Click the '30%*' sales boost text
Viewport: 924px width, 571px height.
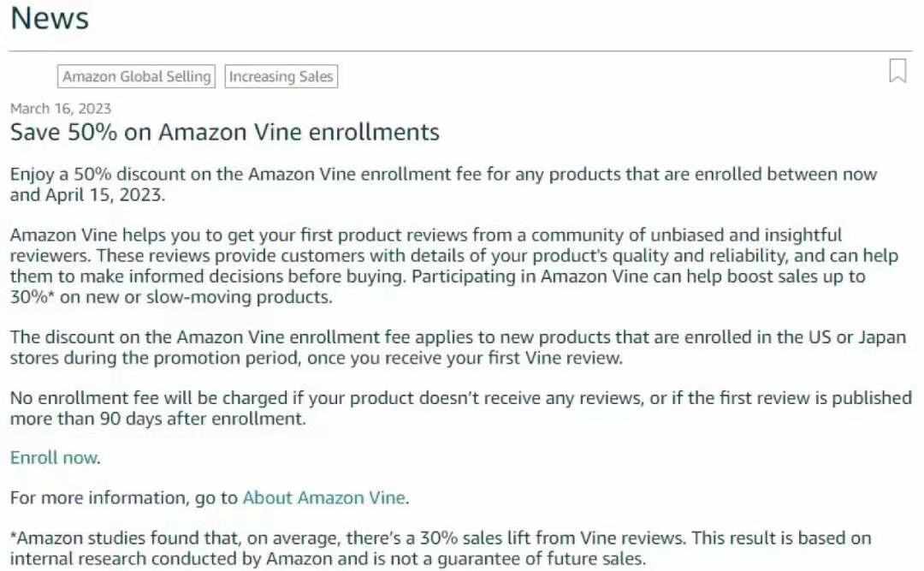(x=32, y=297)
